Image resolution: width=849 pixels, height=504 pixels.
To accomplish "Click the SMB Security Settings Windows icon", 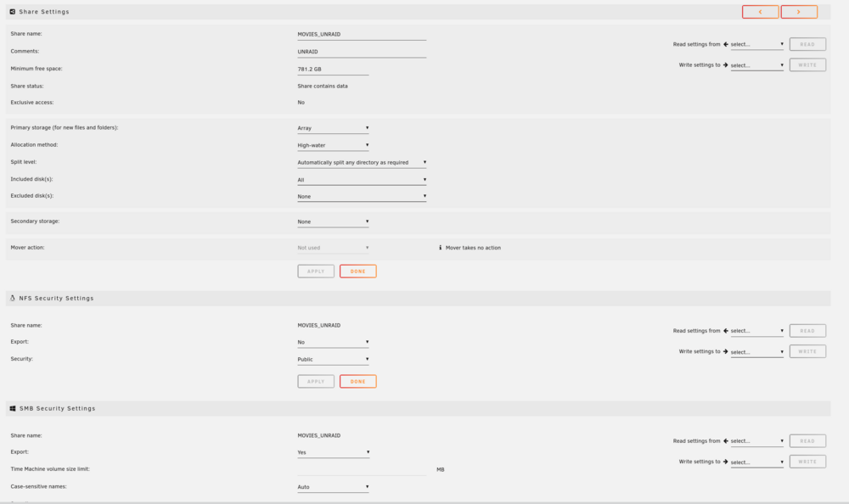I will pyautogui.click(x=13, y=409).
